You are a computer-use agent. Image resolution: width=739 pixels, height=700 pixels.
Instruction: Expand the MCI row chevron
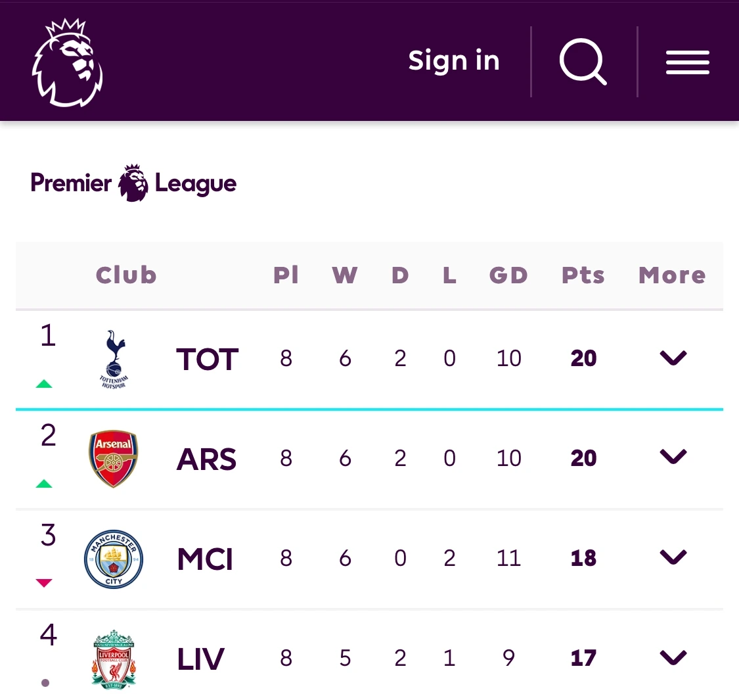point(673,557)
